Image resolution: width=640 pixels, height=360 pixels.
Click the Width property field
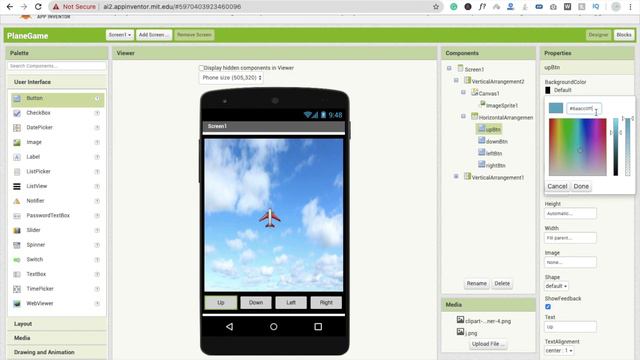point(570,238)
